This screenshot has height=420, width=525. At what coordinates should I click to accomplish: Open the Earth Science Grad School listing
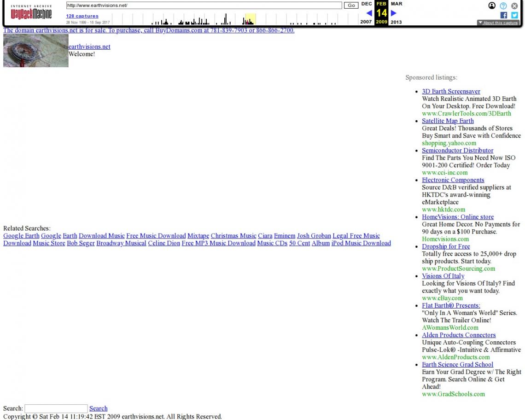coord(457,364)
